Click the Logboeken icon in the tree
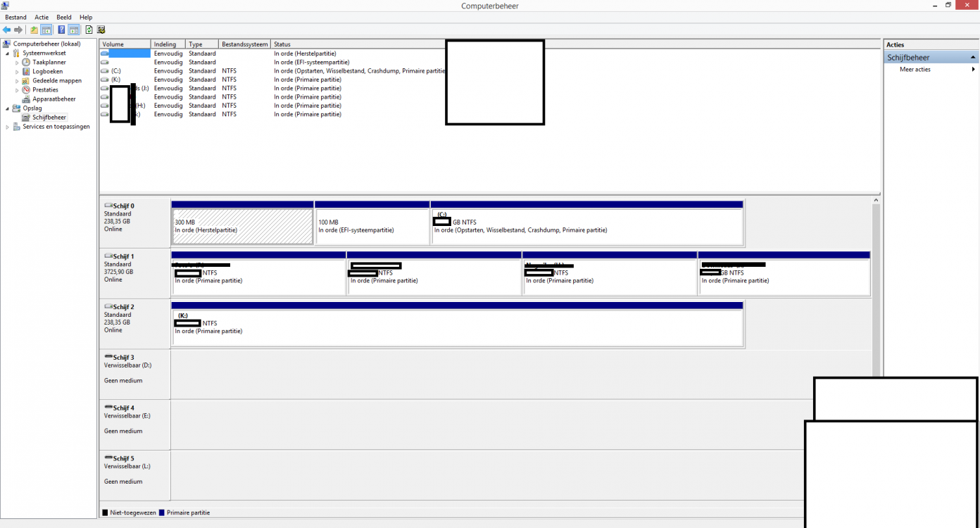This screenshot has height=528, width=980. [26, 71]
